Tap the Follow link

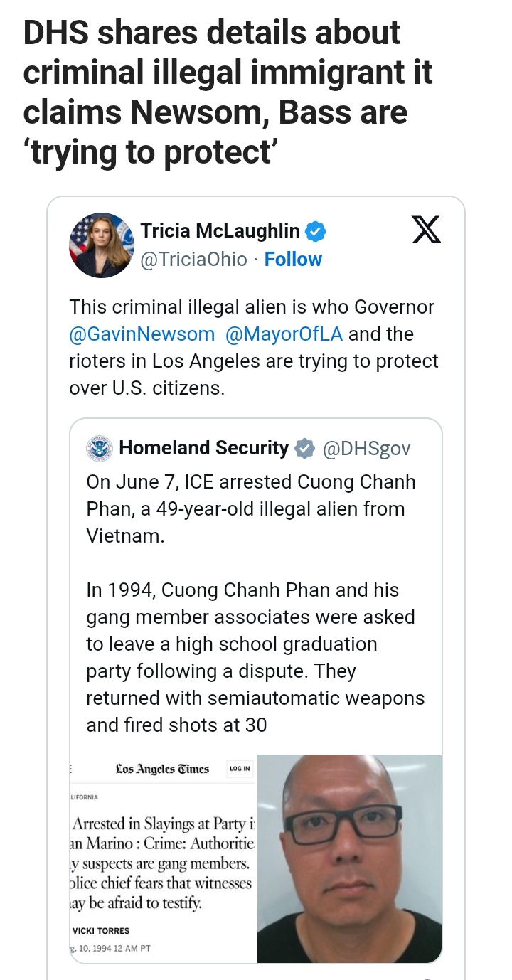click(293, 260)
